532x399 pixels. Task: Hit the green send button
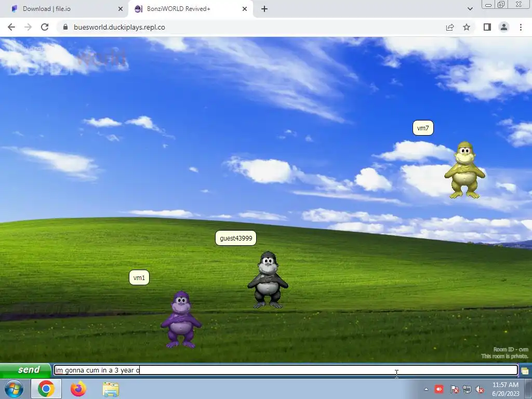pyautogui.click(x=26, y=370)
